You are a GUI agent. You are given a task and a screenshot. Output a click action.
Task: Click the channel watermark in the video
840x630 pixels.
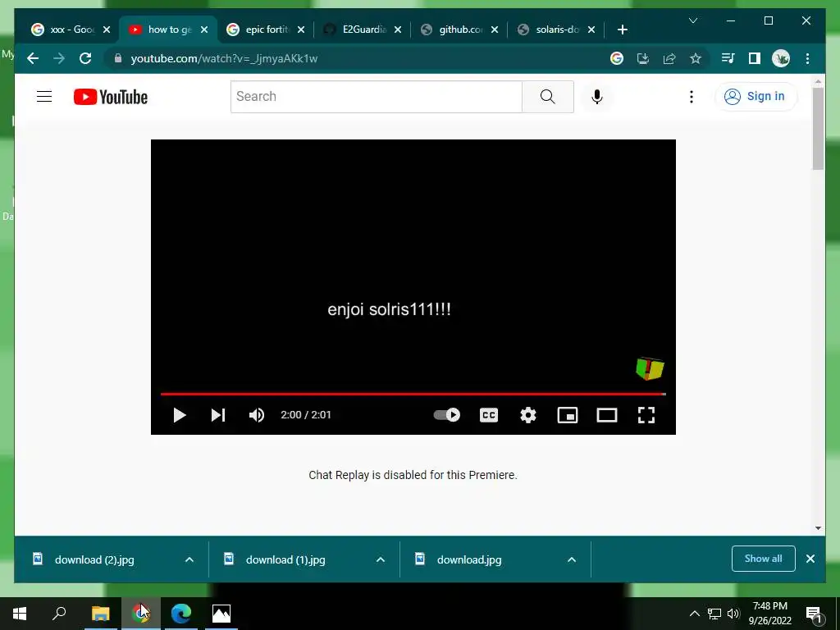(x=650, y=368)
